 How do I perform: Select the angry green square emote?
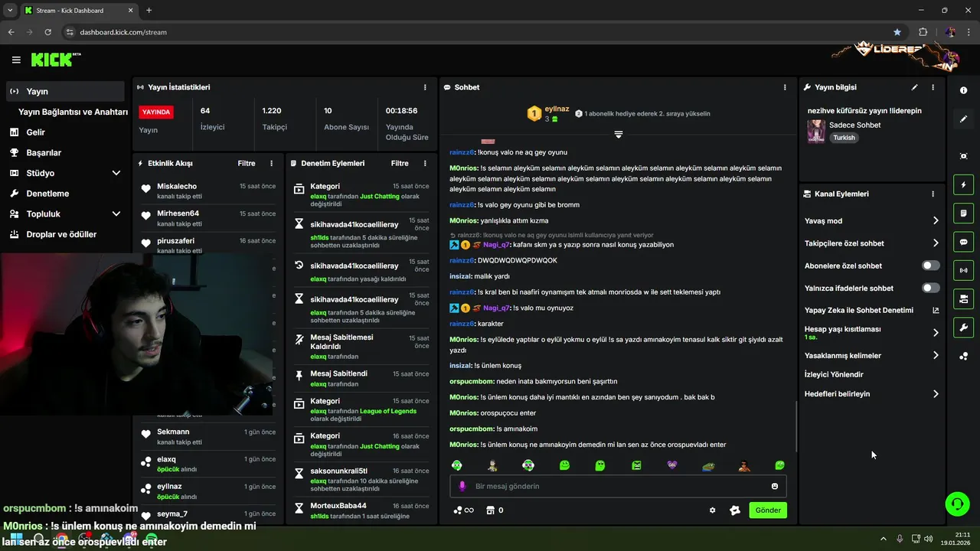(636, 465)
